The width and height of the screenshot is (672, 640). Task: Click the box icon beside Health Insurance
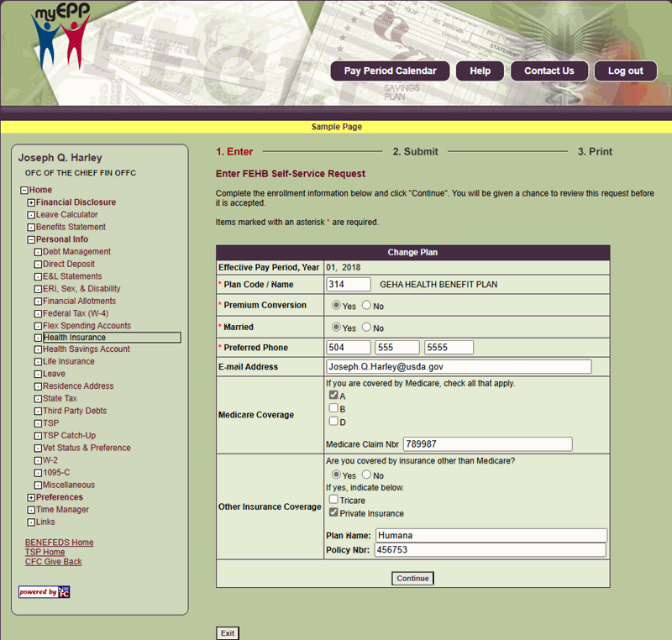(38, 338)
